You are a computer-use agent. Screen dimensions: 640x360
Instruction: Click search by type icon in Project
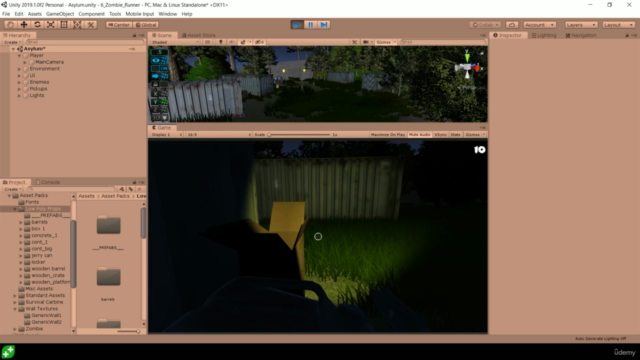click(x=122, y=189)
